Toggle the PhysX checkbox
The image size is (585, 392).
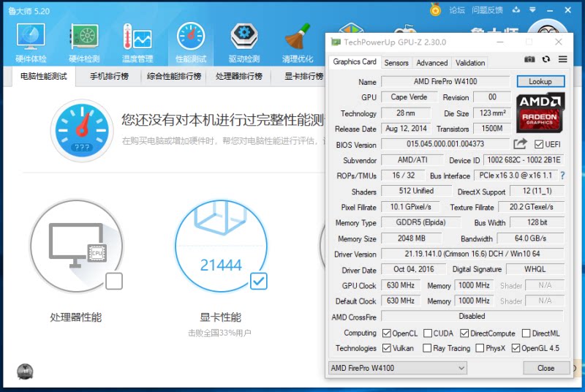(x=480, y=348)
